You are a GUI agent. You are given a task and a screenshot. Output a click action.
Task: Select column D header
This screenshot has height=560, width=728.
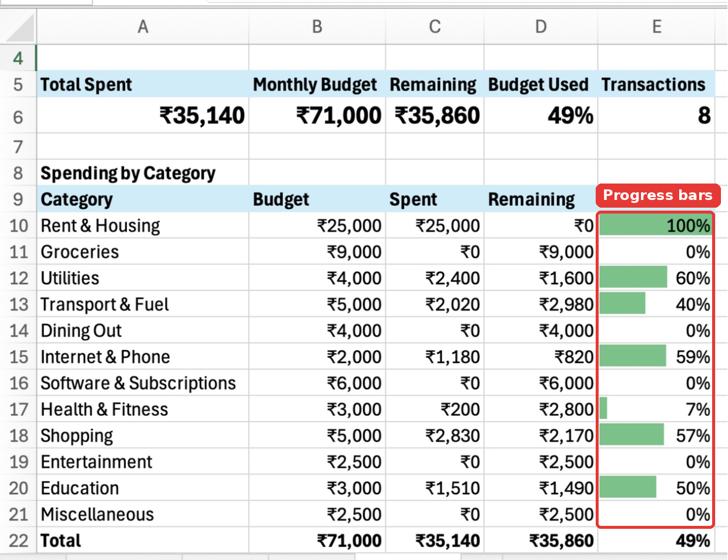(541, 26)
